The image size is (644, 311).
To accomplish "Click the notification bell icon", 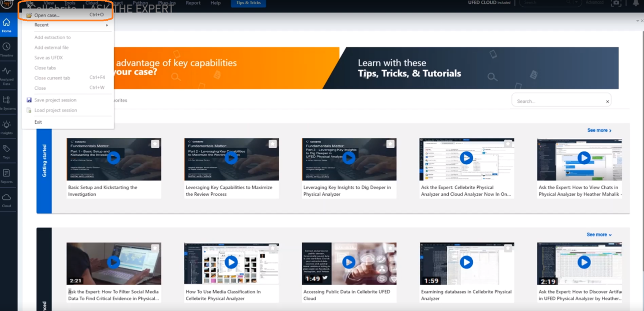I will click(x=635, y=3).
